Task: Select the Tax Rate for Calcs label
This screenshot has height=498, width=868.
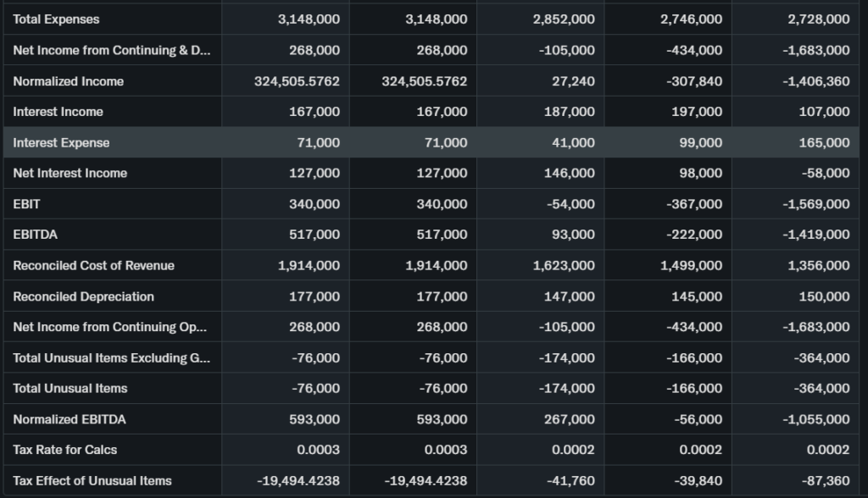Action: [x=65, y=450]
